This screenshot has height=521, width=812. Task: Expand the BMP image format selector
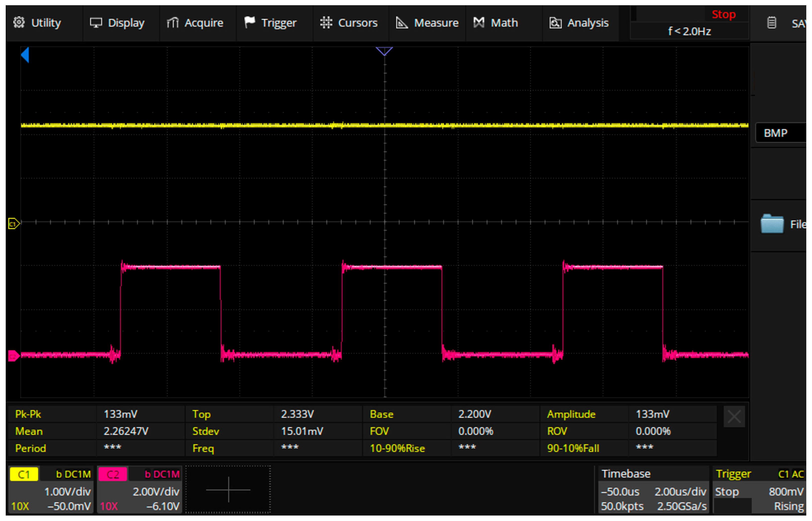[781, 133]
